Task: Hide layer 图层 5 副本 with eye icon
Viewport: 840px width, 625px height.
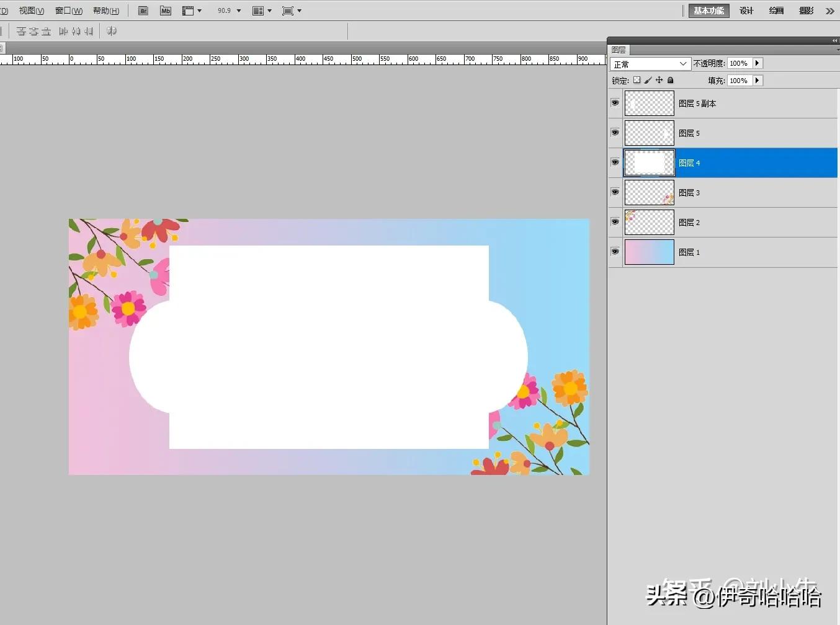Action: coord(615,103)
